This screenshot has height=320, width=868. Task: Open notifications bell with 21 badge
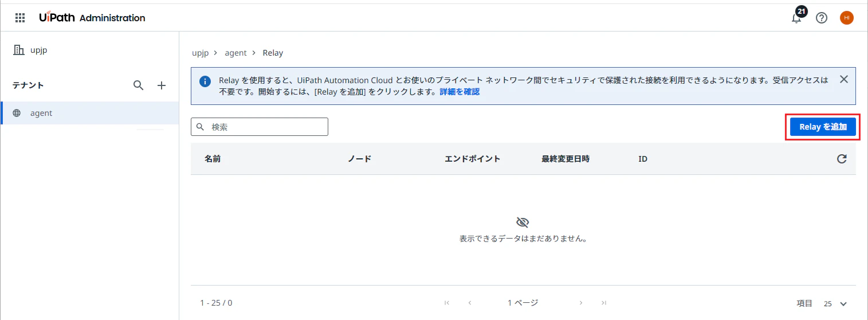pyautogui.click(x=797, y=17)
